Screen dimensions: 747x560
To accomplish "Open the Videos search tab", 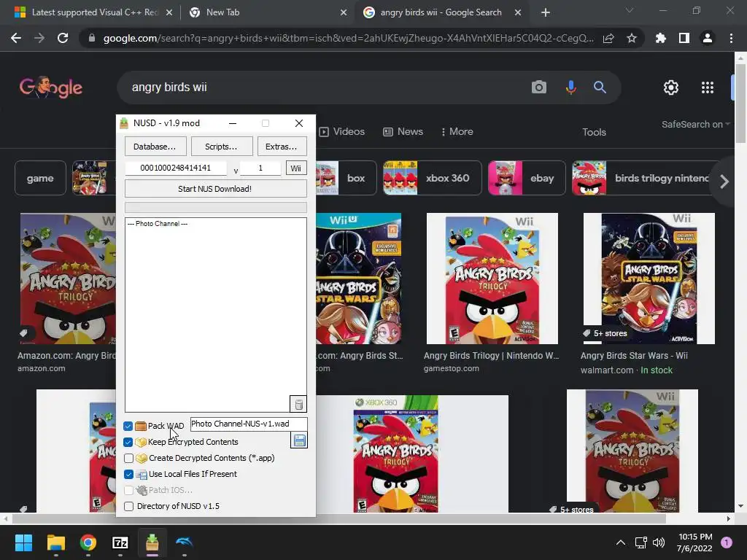I will [342, 132].
